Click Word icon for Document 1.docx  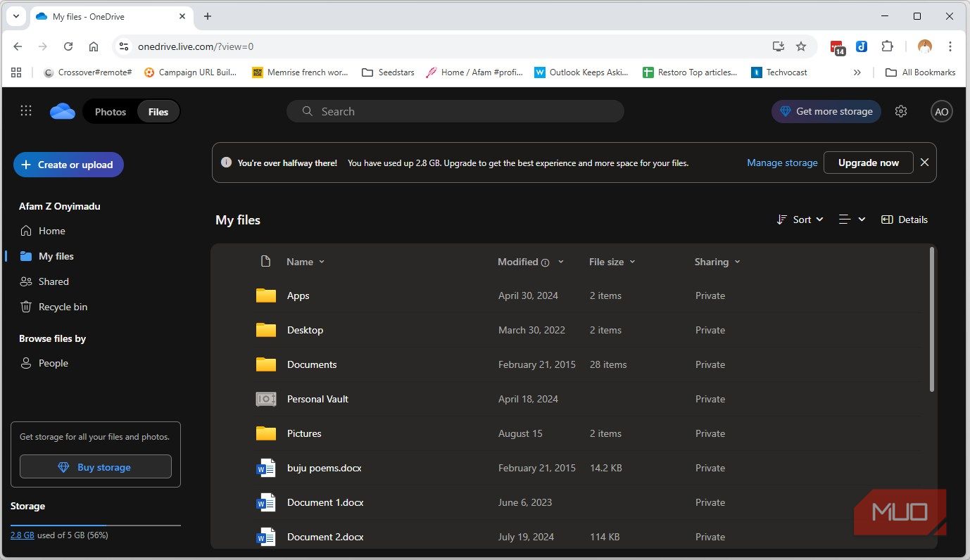coord(265,502)
